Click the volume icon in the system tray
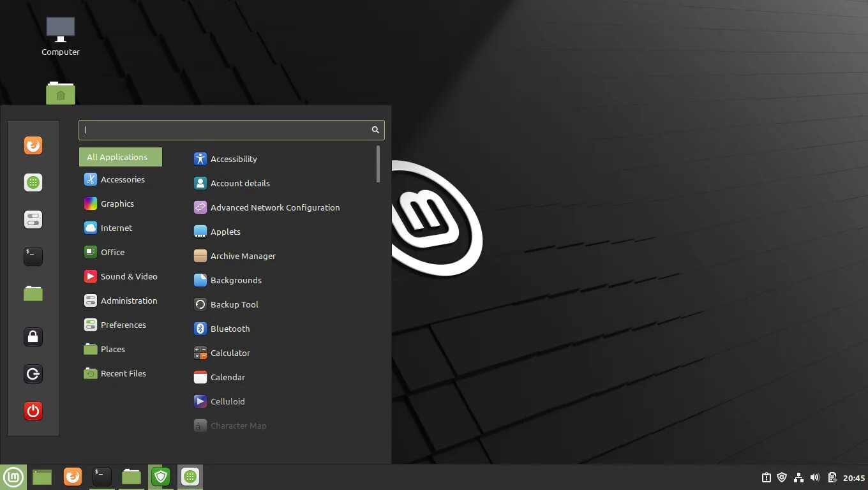 (x=815, y=477)
